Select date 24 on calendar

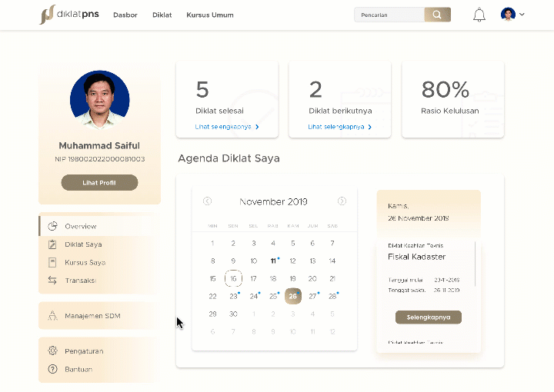pyautogui.click(x=254, y=297)
